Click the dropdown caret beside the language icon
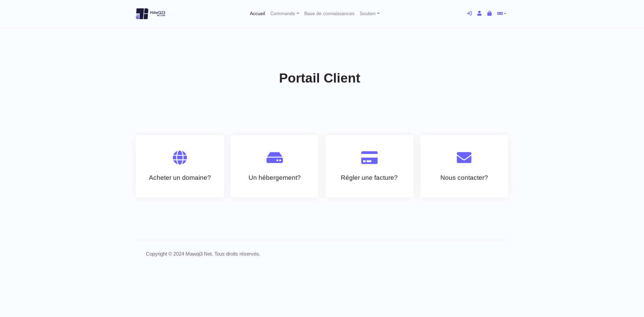The height and width of the screenshot is (317, 644). coord(505,14)
